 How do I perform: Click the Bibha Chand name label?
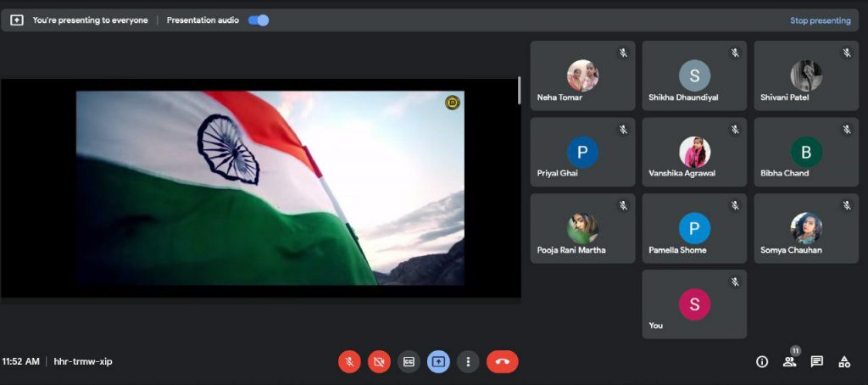784,173
